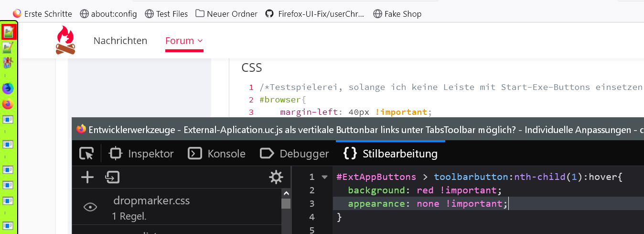Image resolution: width=644 pixels, height=234 pixels.
Task: Open the Nachrichten link
Action: 120,41
